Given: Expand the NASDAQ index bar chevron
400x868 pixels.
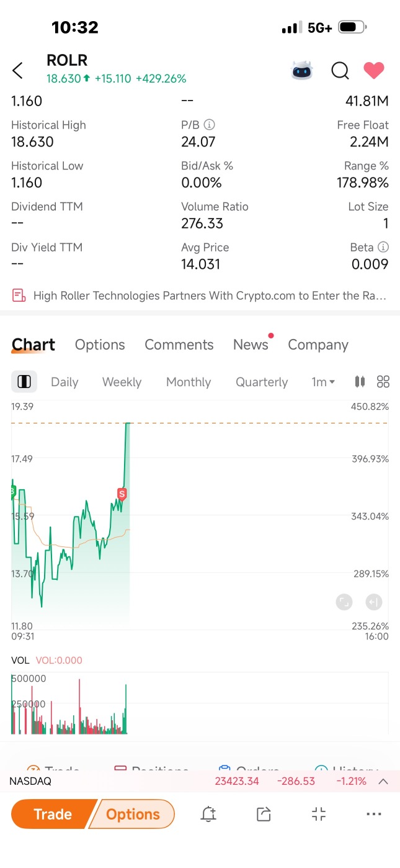Looking at the screenshot, I should 383,781.
